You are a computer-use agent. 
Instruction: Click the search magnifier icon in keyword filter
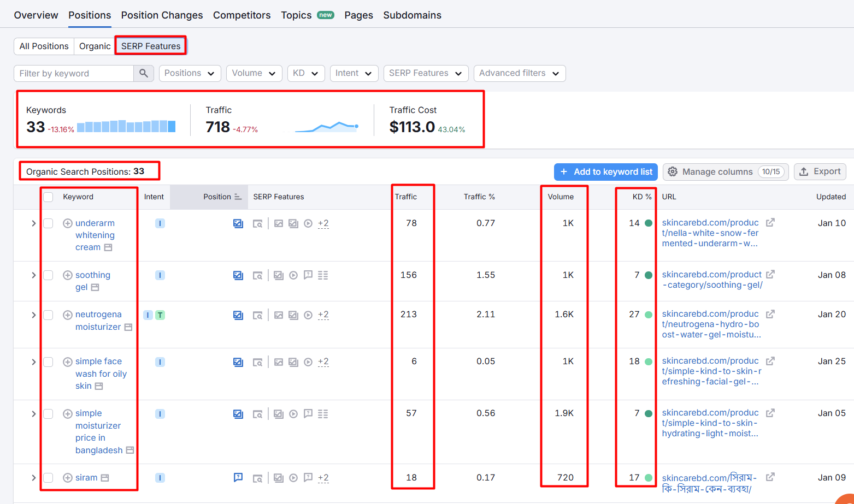[x=143, y=73]
